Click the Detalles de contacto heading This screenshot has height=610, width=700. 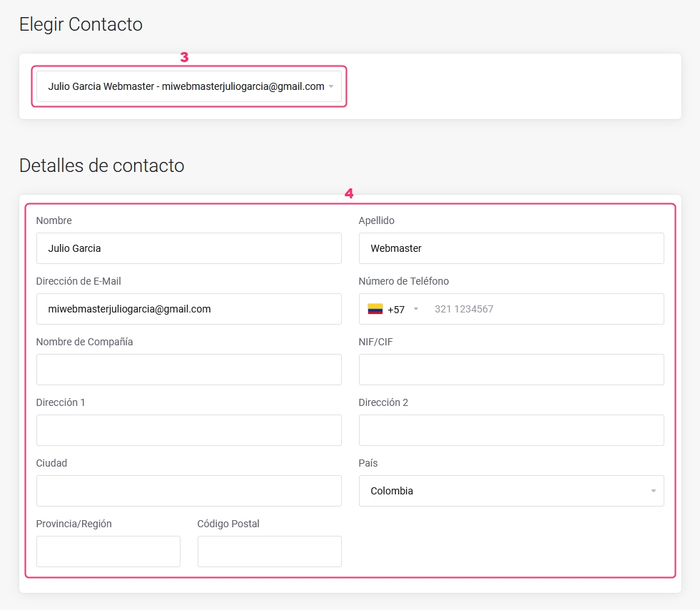click(102, 166)
